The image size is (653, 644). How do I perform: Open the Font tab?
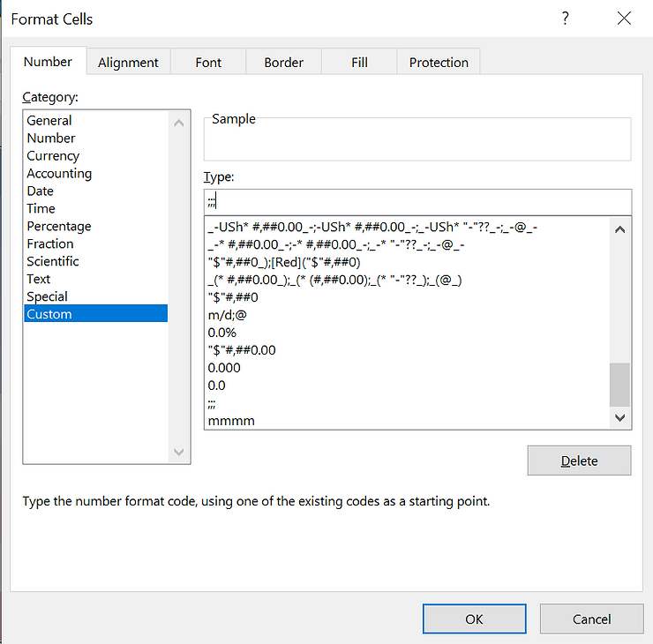(x=208, y=63)
